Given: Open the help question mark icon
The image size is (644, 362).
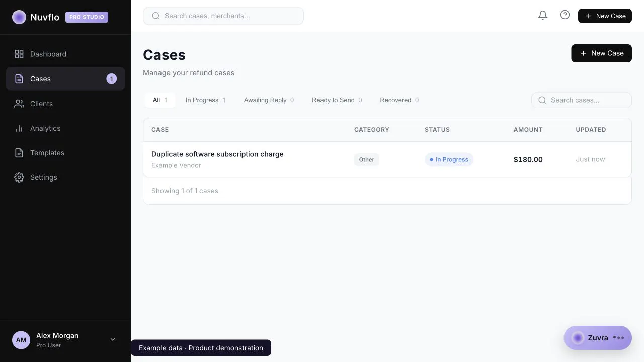Looking at the screenshot, I should 565,15.
